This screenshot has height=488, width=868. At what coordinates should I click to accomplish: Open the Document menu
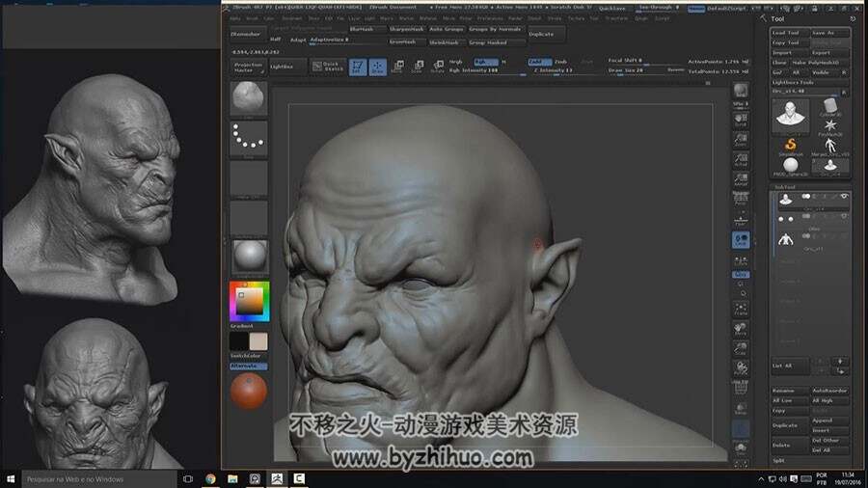pos(291,18)
